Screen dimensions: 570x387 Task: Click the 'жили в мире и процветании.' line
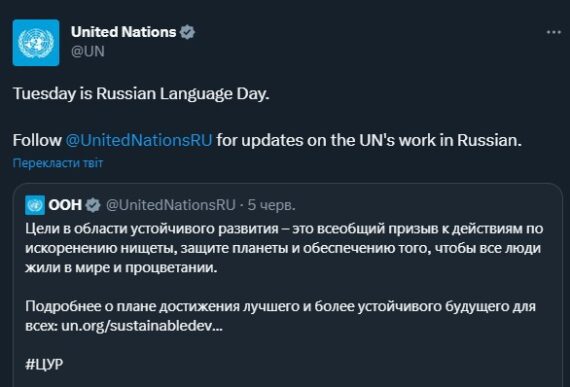click(x=121, y=268)
